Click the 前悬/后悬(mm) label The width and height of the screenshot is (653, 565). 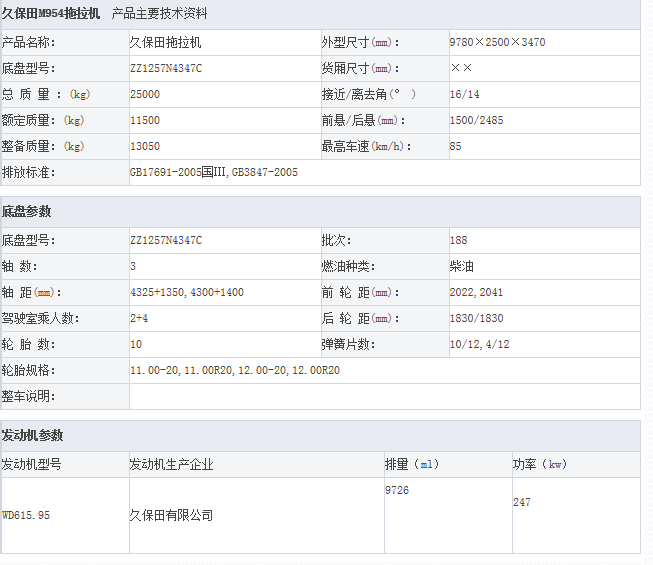pos(363,120)
